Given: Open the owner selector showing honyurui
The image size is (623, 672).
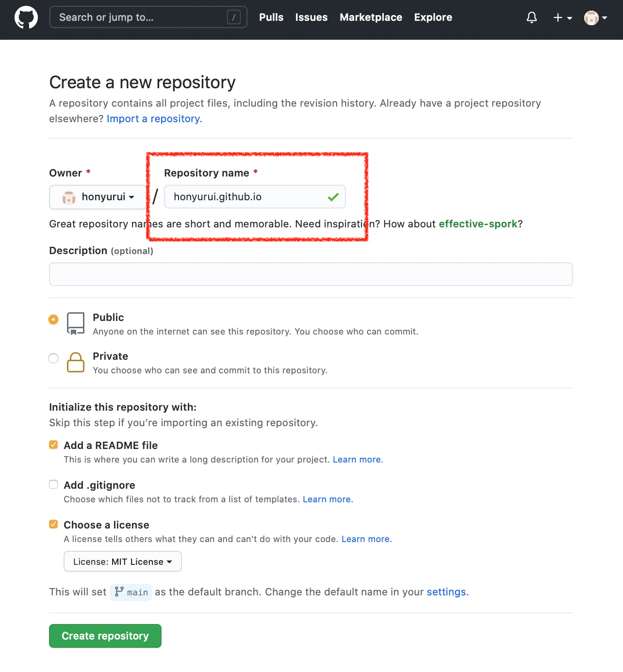Looking at the screenshot, I should pyautogui.click(x=98, y=197).
